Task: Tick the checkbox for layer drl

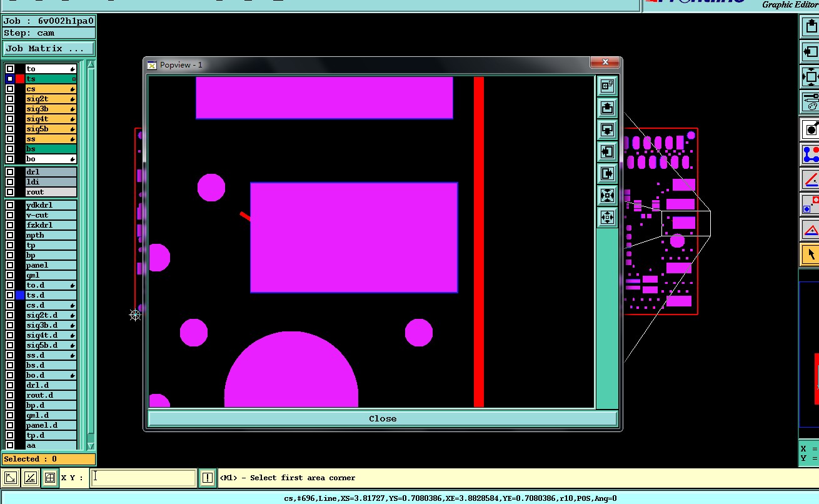Action: coord(10,172)
